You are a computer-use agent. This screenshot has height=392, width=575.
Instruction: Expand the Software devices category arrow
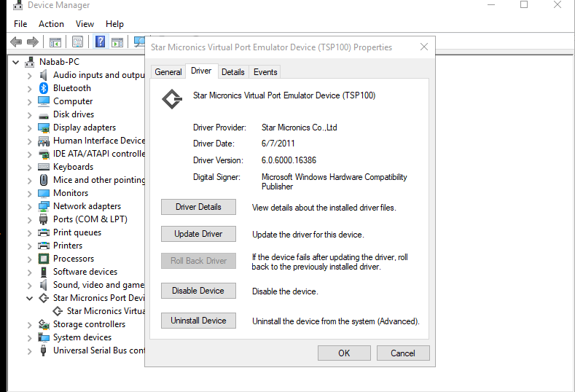coord(30,272)
